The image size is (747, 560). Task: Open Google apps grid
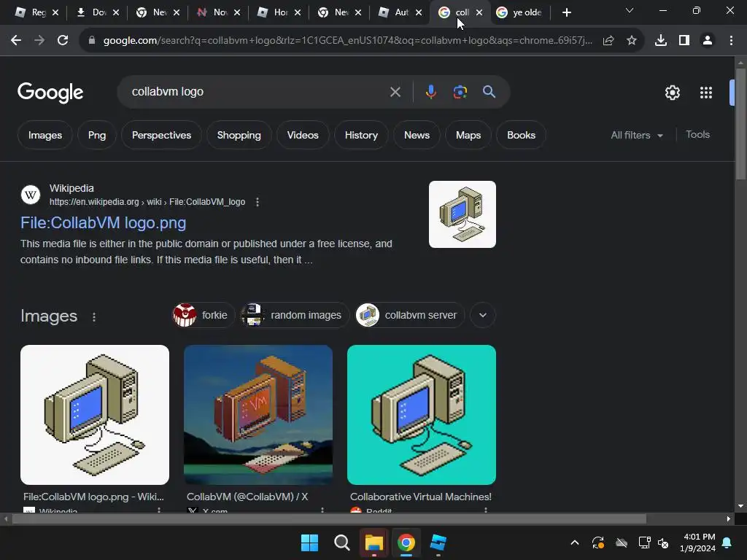706,93
